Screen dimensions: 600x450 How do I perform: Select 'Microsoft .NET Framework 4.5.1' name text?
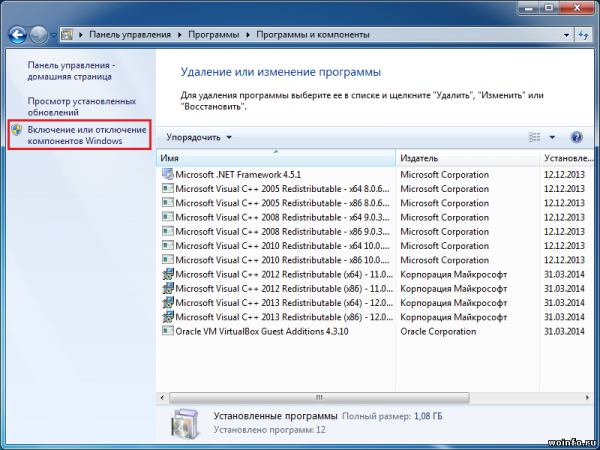[x=238, y=174]
